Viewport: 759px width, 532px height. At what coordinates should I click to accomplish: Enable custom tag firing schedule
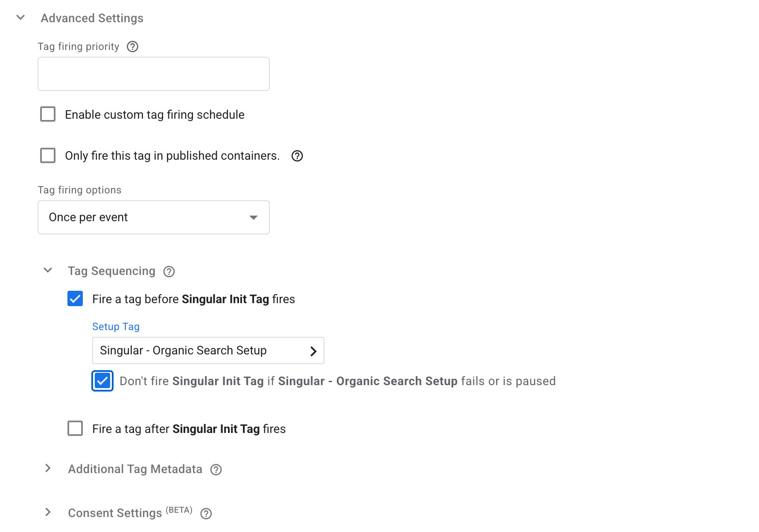pyautogui.click(x=47, y=114)
